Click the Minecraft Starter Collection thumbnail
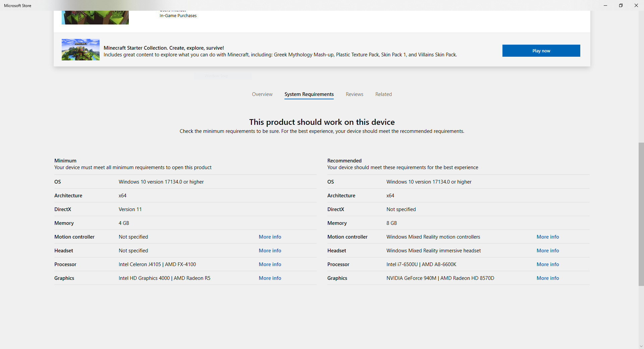The width and height of the screenshot is (644, 349). (x=80, y=50)
